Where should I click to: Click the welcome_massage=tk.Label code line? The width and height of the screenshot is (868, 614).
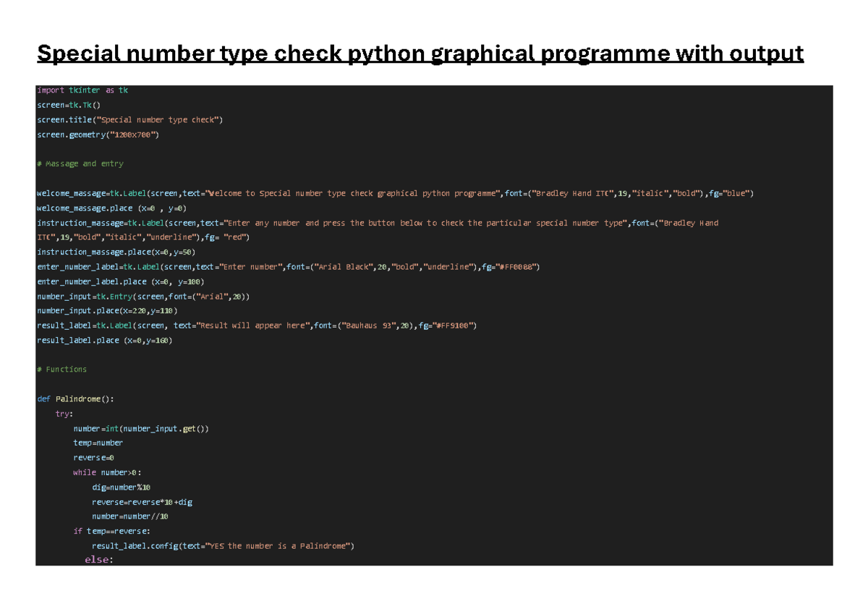pyautogui.click(x=396, y=194)
